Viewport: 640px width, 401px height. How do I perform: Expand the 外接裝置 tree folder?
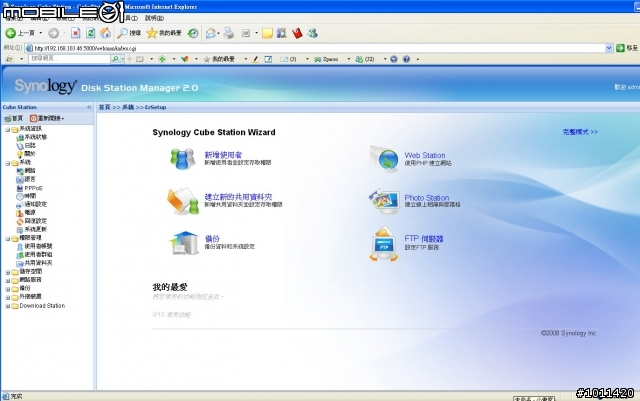[x=8, y=297]
